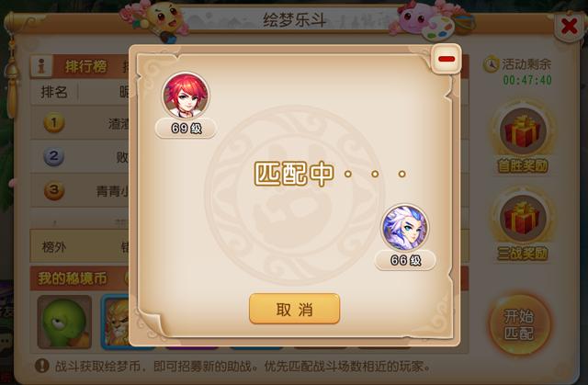Click the rank 2 silver medal row
The image size is (588, 385).
80,156
